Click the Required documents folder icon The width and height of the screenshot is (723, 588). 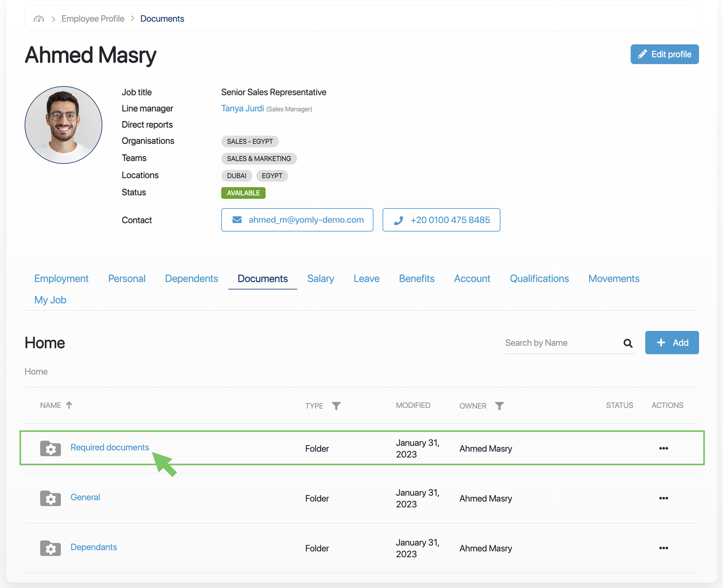[x=51, y=448]
